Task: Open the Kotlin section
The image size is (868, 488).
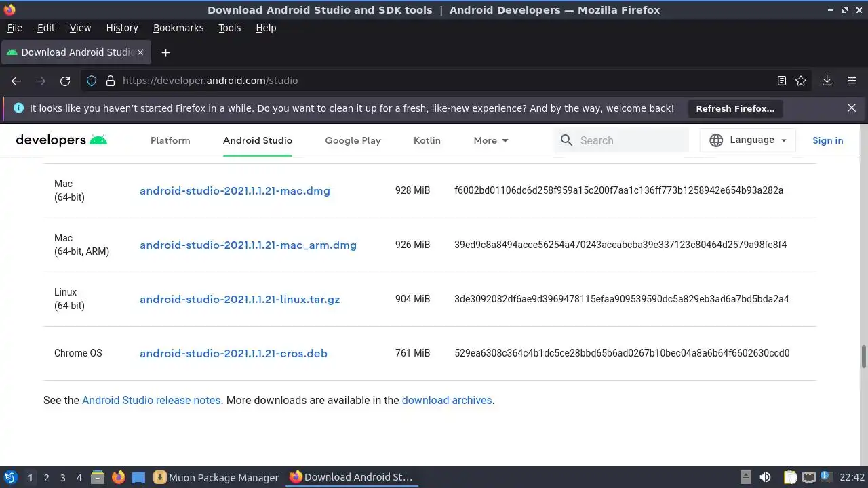Action: pyautogui.click(x=427, y=140)
